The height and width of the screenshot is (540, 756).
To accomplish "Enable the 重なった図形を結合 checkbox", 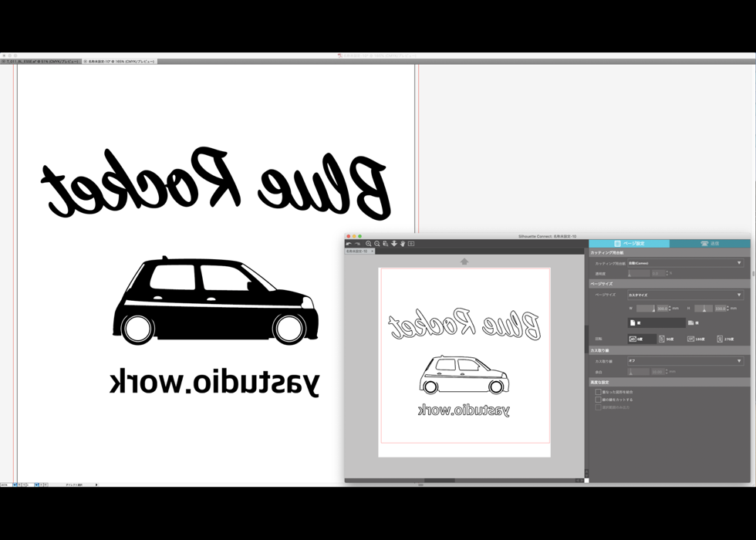I will coord(598,392).
